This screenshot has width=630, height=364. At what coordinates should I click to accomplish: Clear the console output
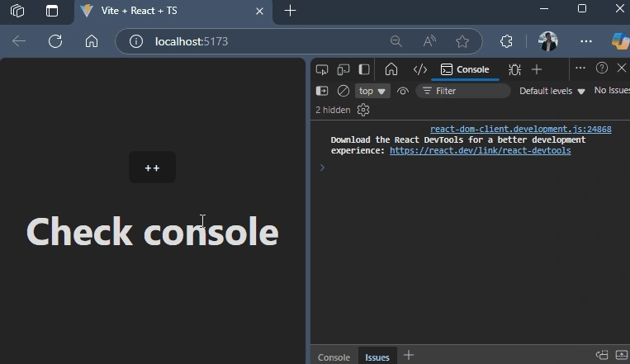(343, 91)
